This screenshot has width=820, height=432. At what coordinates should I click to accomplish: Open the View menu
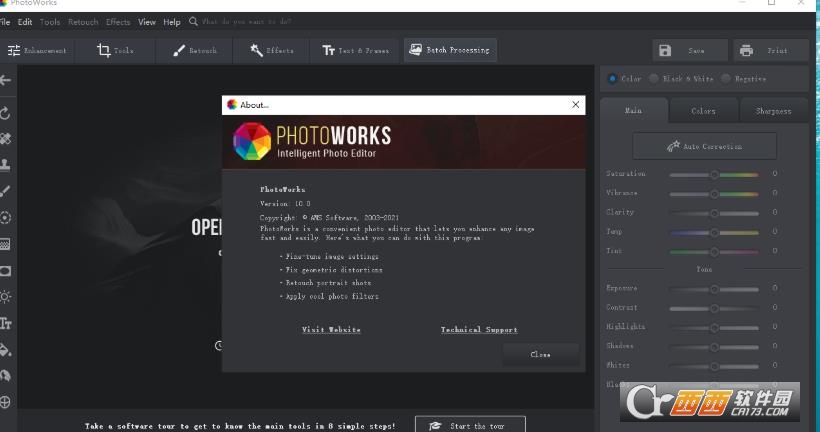click(146, 22)
